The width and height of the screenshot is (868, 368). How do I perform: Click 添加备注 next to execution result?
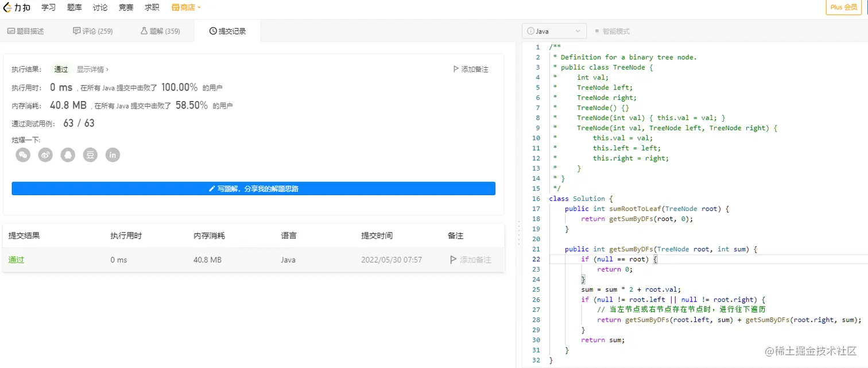point(471,69)
